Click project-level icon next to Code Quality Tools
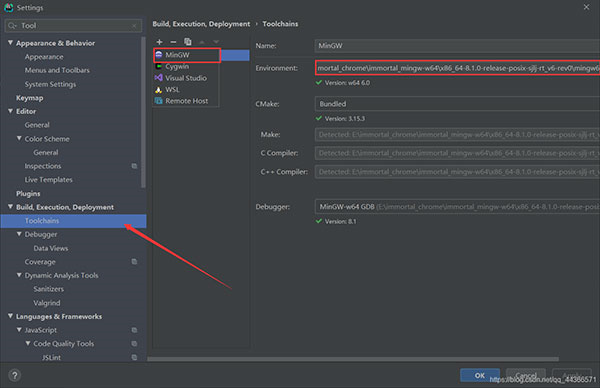This screenshot has height=388, width=600. (x=134, y=344)
